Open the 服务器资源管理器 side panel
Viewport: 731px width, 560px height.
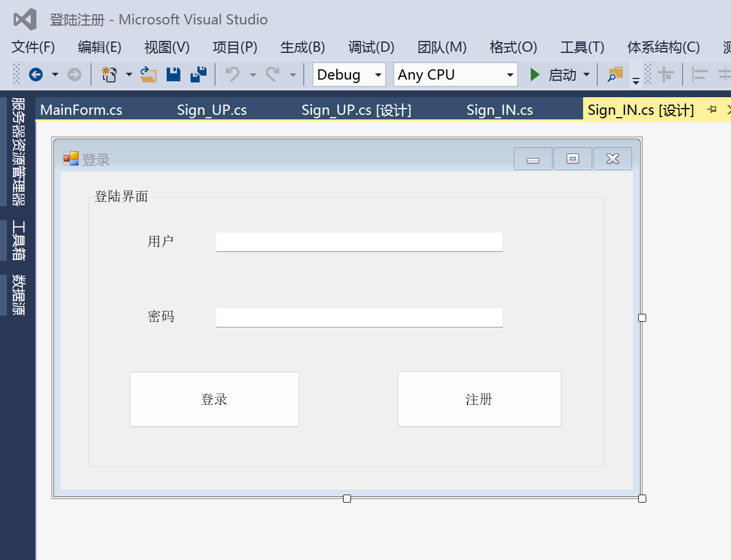(x=18, y=151)
